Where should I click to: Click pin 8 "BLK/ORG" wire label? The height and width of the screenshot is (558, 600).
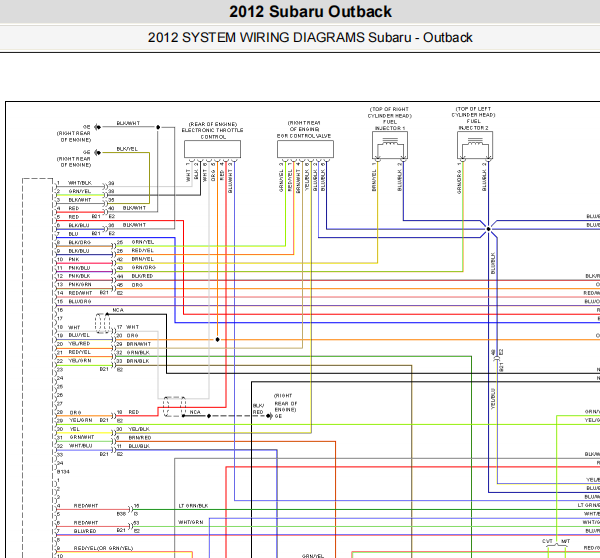80,242
